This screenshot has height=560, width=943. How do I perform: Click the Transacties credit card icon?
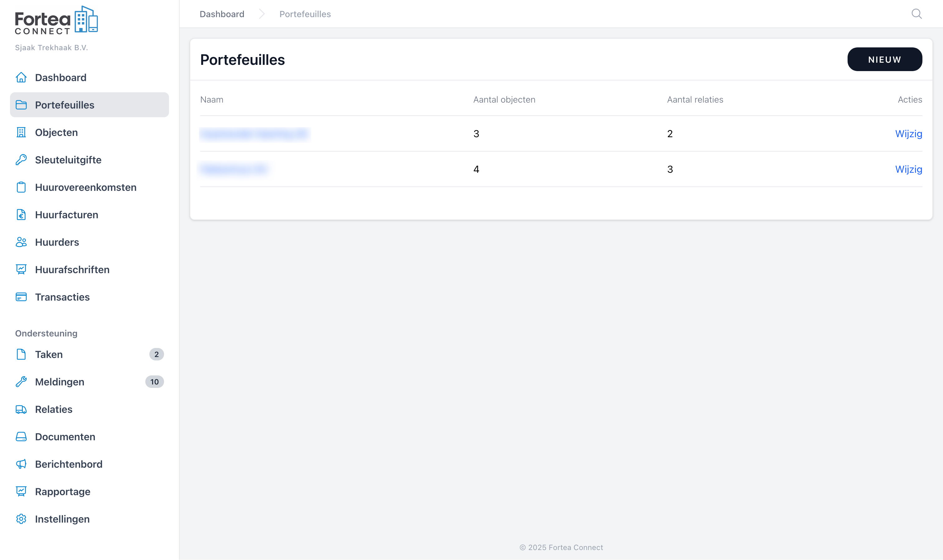click(x=21, y=297)
